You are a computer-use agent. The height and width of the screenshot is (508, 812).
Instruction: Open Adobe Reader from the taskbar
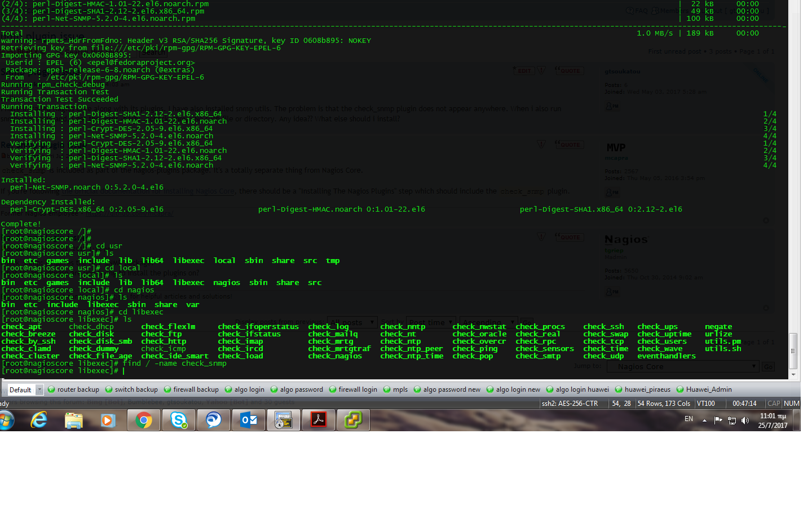coord(319,420)
